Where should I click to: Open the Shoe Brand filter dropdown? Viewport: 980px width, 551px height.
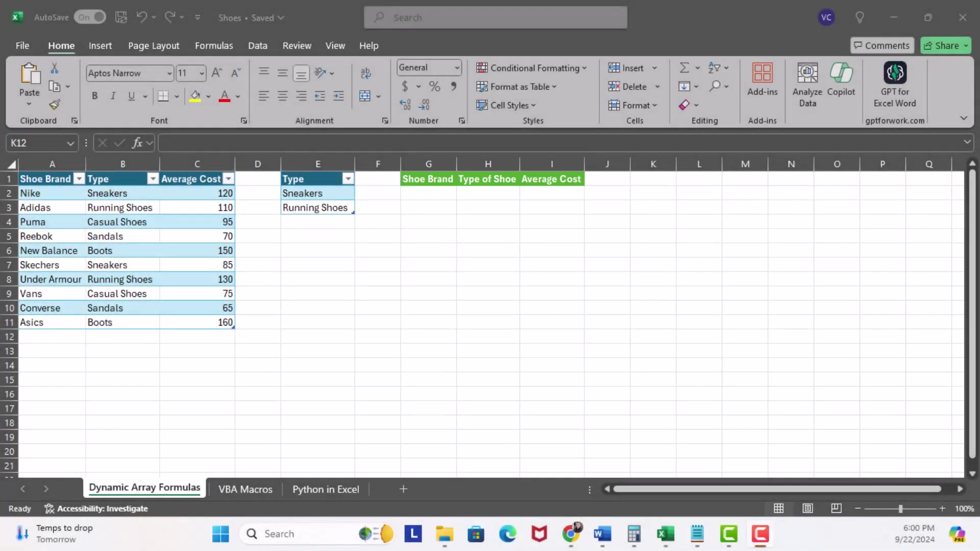(79, 179)
